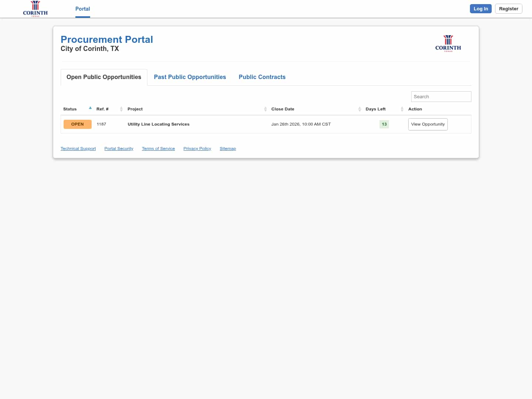Screen dimensions: 532x399
Task: Open the Technical Support link
Action: (78, 149)
